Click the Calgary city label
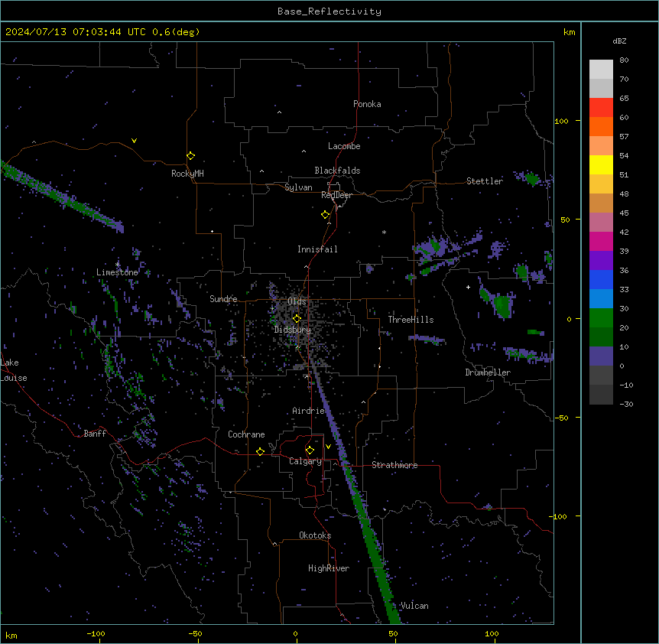This screenshot has width=659, height=644. click(x=305, y=461)
